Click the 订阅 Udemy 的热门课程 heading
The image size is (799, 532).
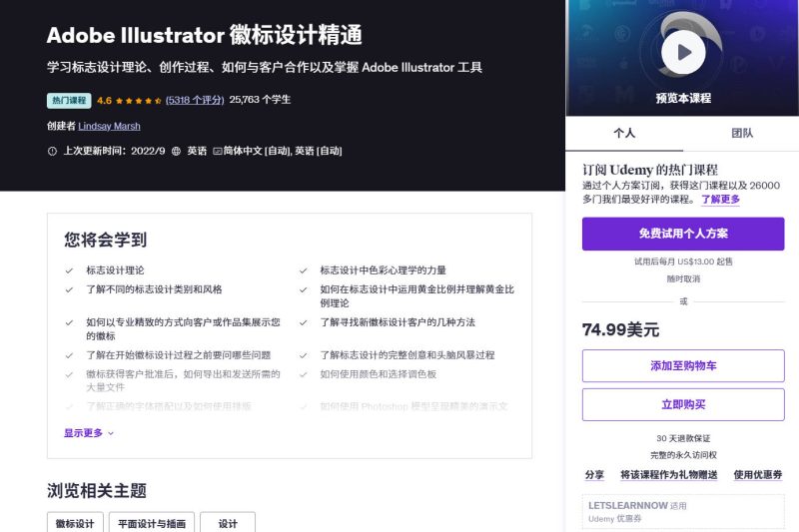650,170
